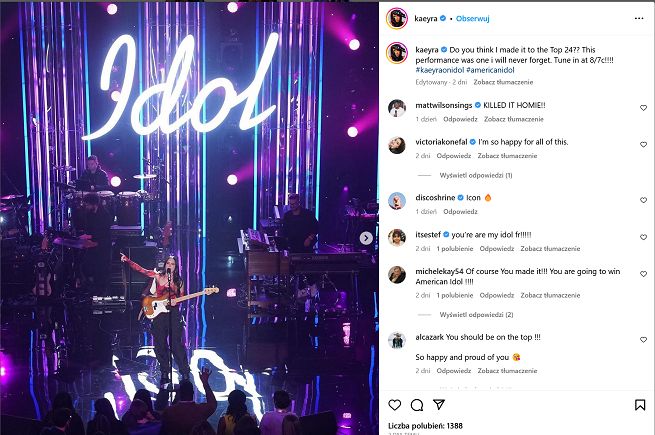The image size is (655, 435).
Task: Like matlwilsonsings' 'KILLED IT HOMIE' comment
Action: [x=642, y=107]
